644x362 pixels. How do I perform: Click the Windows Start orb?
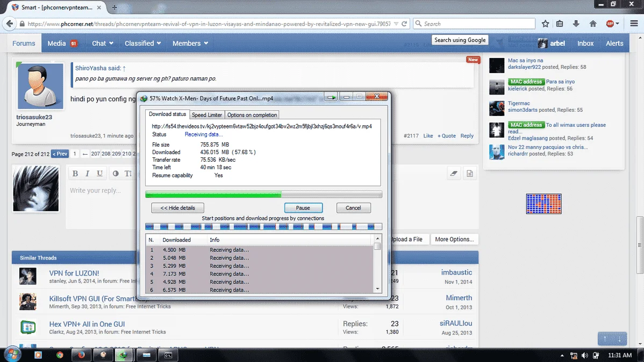coord(12,354)
